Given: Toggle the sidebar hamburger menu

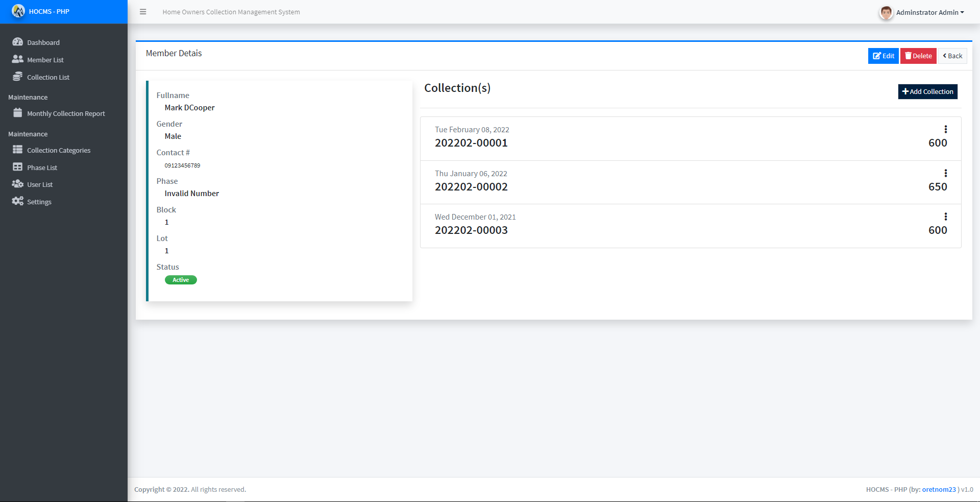Looking at the screenshot, I should (x=143, y=12).
